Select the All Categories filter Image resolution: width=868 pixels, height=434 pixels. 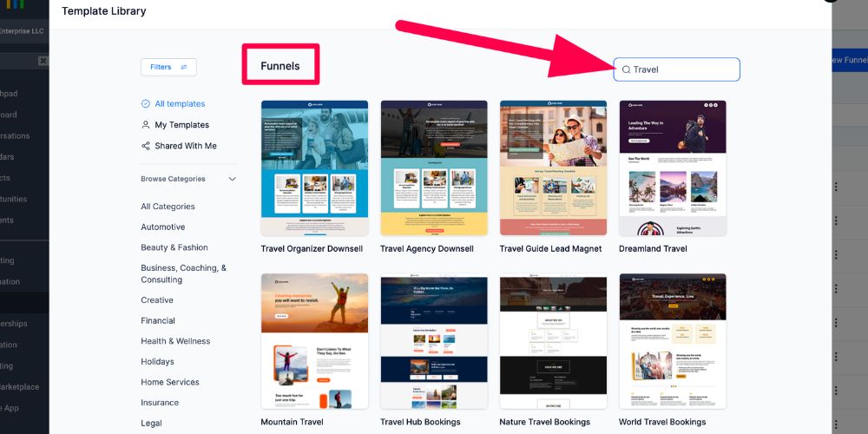click(168, 207)
